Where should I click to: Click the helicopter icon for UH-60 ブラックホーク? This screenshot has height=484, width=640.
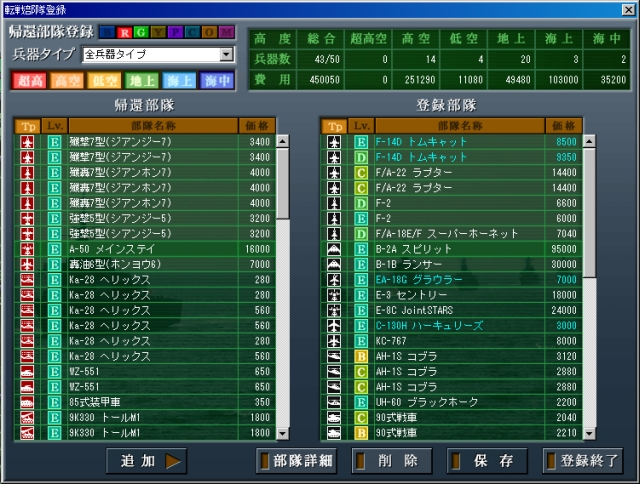(x=334, y=402)
